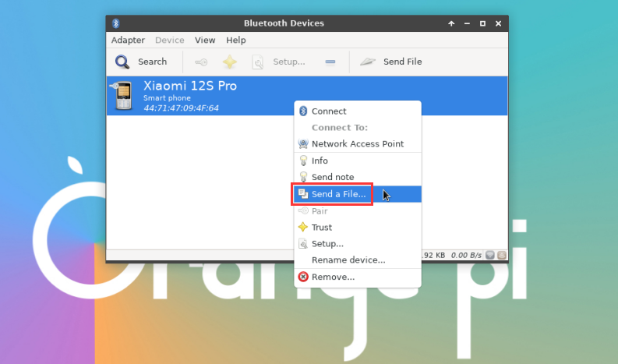Select Send a File... menu entry

(358, 194)
